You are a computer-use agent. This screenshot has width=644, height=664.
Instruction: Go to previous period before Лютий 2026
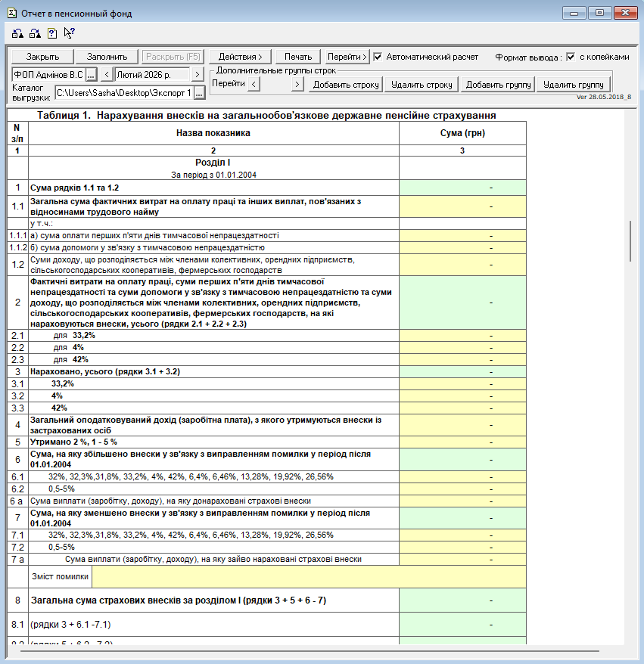(x=107, y=75)
